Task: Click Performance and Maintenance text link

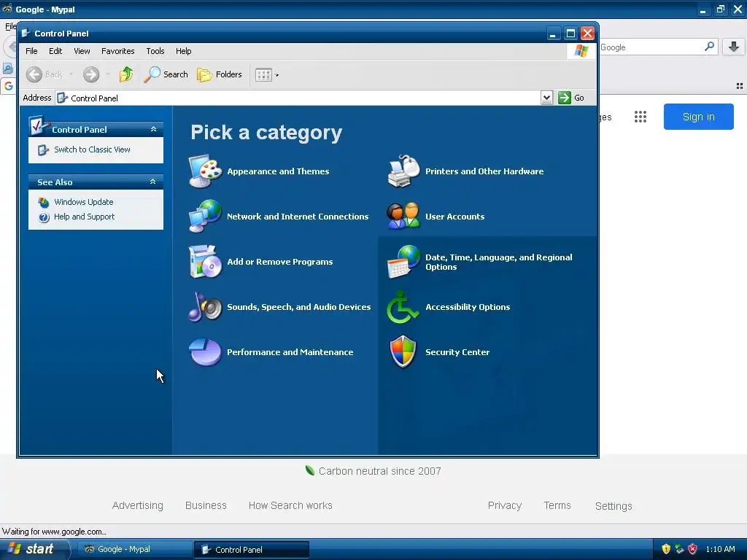Action: point(290,352)
